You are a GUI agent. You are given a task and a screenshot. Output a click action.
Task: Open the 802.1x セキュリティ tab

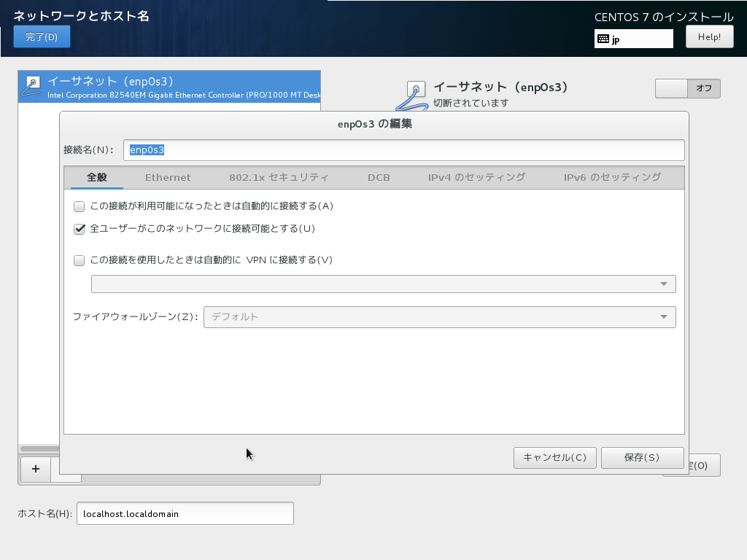click(277, 176)
